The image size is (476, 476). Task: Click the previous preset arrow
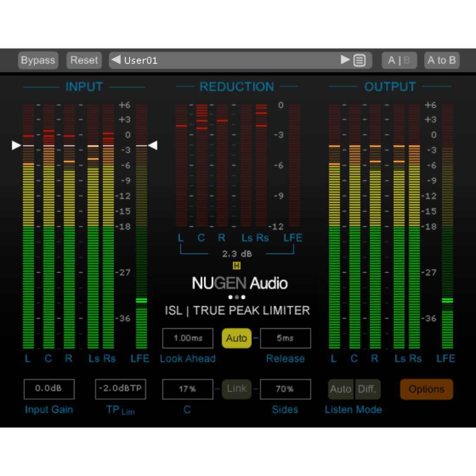tap(116, 60)
